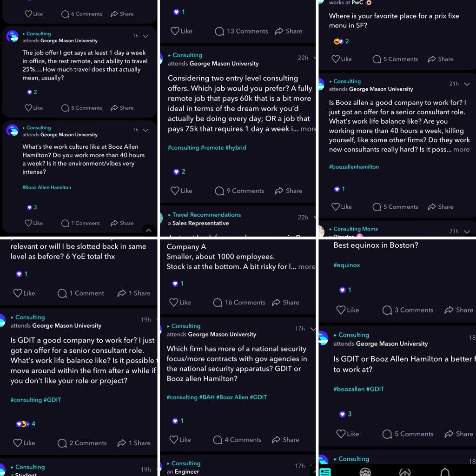Open the communities group icon in navigation bar
Screen dimensions: 476x476
365,472
